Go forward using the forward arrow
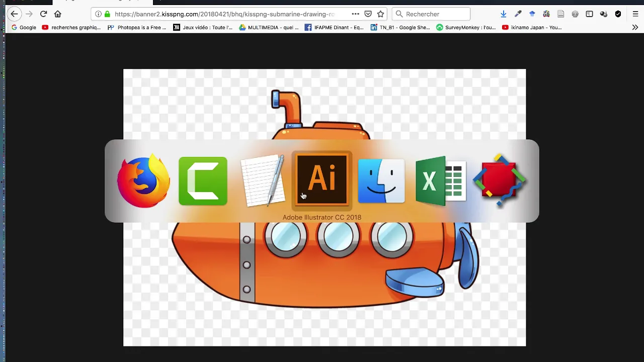644x362 pixels. [29, 14]
